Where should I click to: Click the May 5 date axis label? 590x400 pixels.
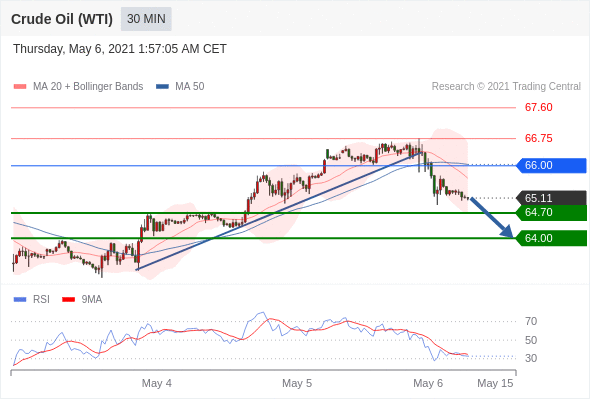point(297,383)
